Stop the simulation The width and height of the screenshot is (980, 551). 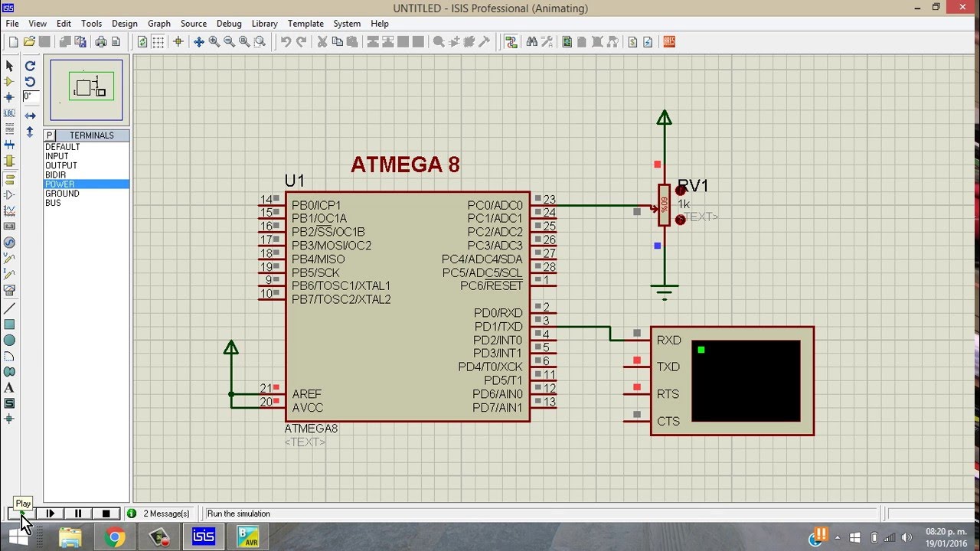point(106,514)
